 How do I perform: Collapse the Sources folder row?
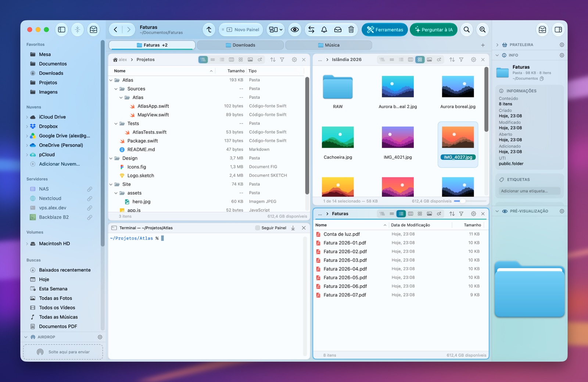116,89
